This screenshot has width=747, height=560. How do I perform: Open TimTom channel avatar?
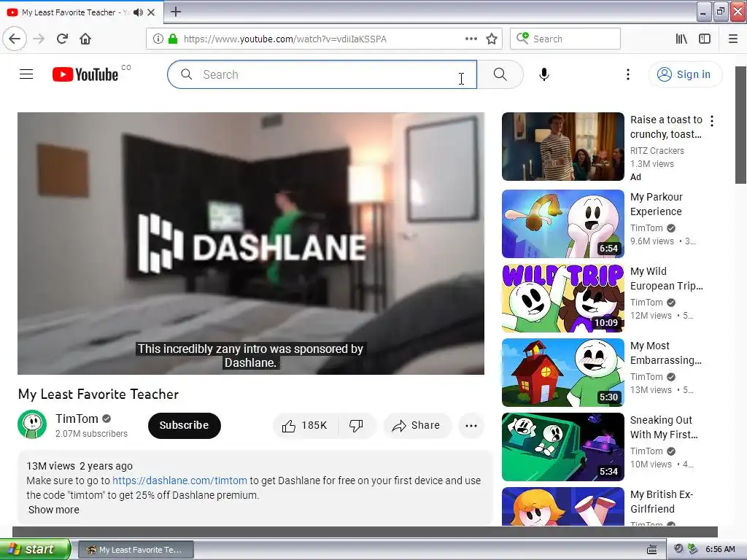point(32,424)
